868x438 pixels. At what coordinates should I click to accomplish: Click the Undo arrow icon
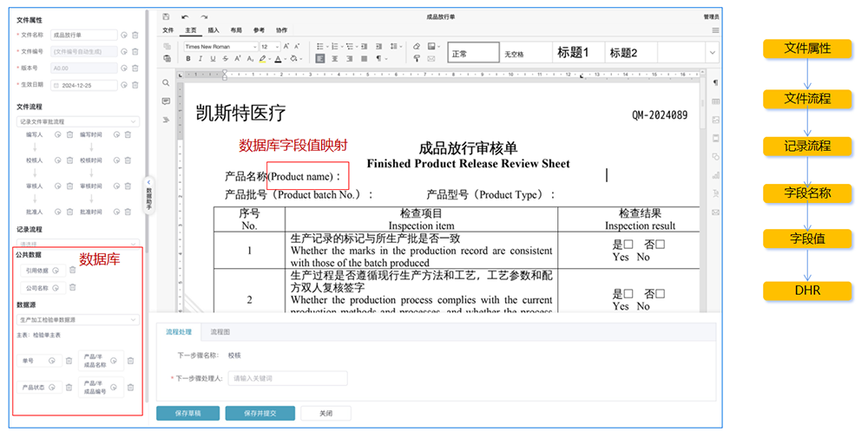coord(186,16)
